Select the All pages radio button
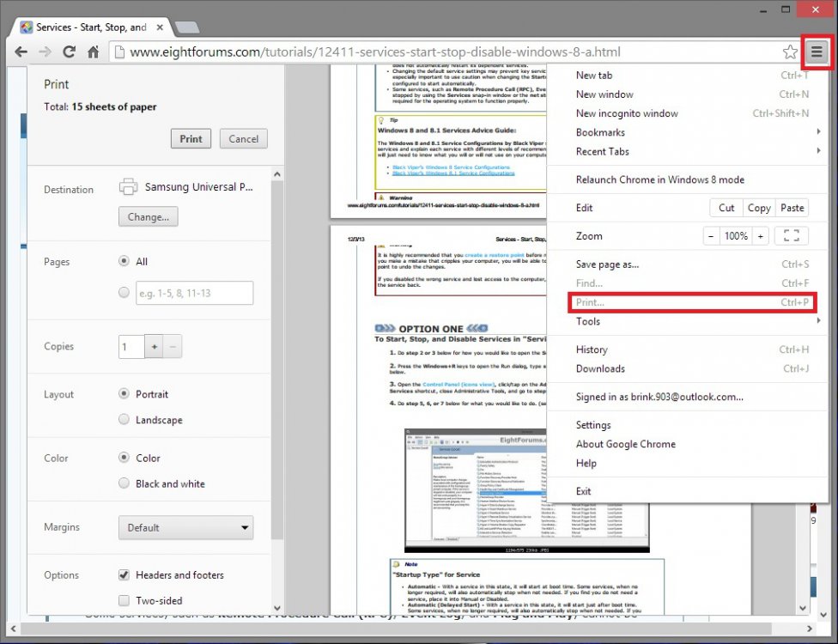838x644 pixels. pyautogui.click(x=124, y=261)
